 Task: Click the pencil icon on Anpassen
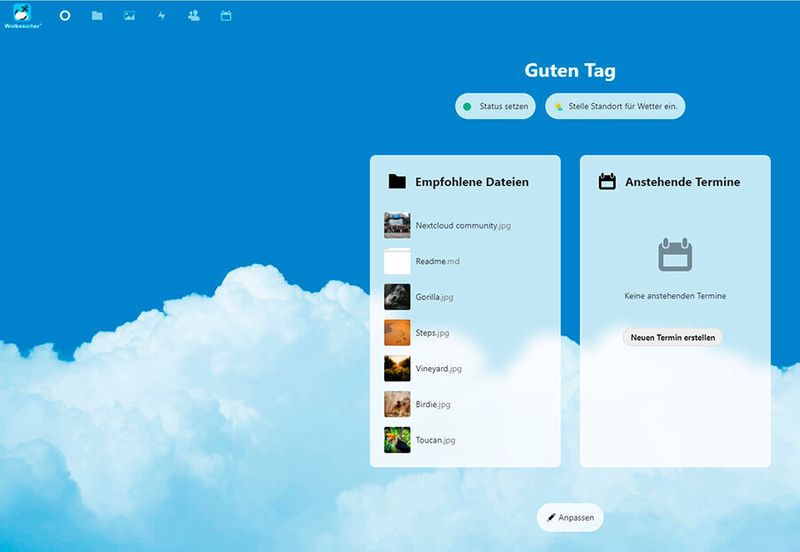[x=551, y=517]
